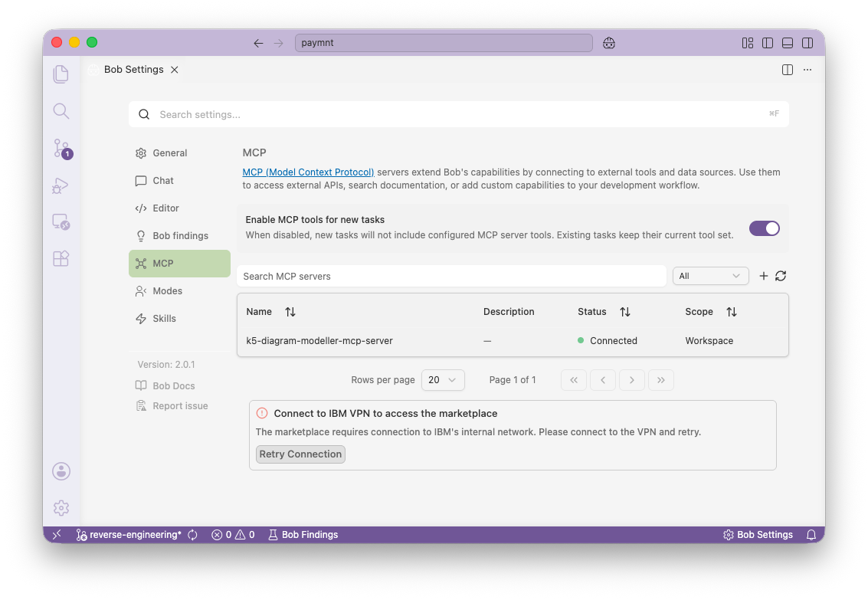Open the Run and Debug view
Screen dimensions: 868x600
coord(61,185)
